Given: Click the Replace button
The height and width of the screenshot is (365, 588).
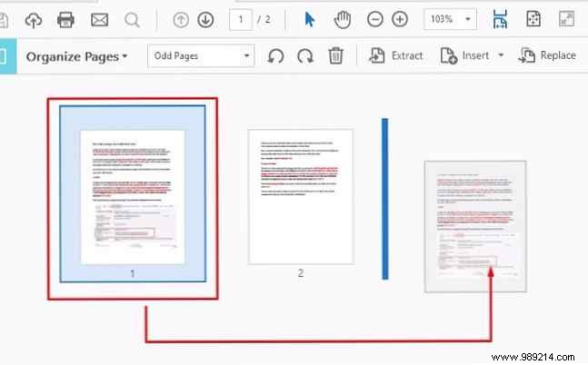Looking at the screenshot, I should [x=547, y=55].
